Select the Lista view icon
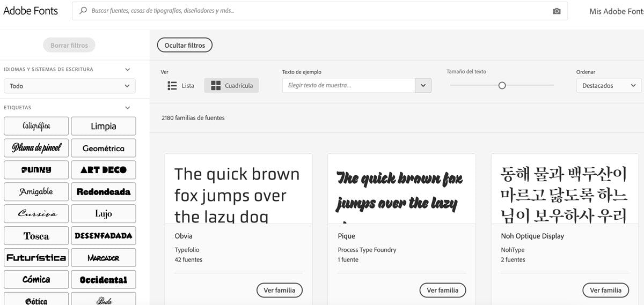 172,86
